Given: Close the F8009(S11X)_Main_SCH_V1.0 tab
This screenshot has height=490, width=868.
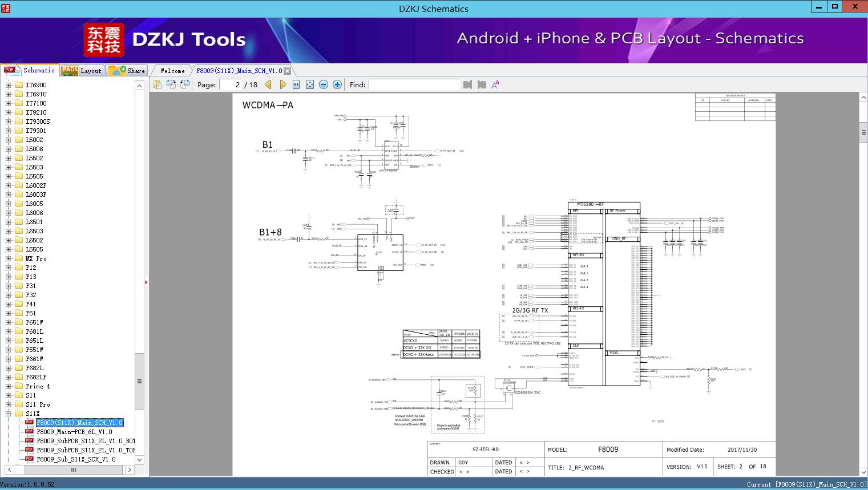Looking at the screenshot, I should (x=288, y=71).
